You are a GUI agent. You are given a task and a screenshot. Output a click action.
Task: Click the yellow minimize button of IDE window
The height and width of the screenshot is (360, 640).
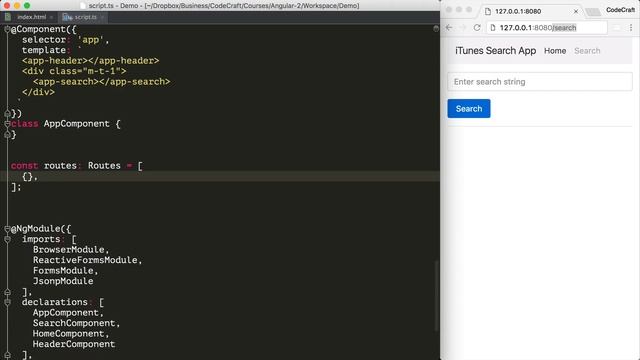[17, 6]
